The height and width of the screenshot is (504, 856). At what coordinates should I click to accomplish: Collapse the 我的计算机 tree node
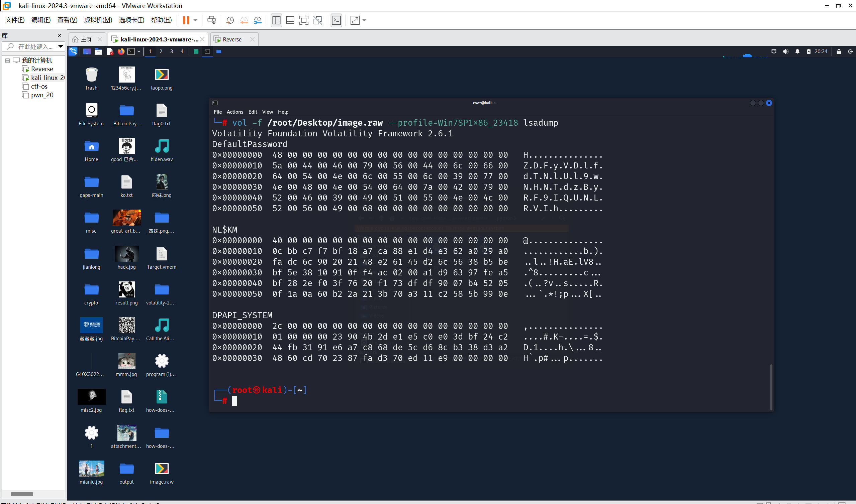[7, 60]
